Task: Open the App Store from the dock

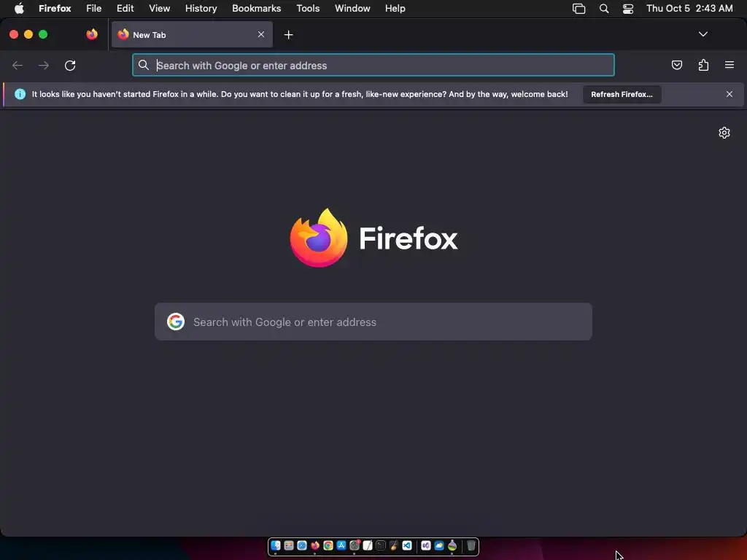Action: (341, 545)
